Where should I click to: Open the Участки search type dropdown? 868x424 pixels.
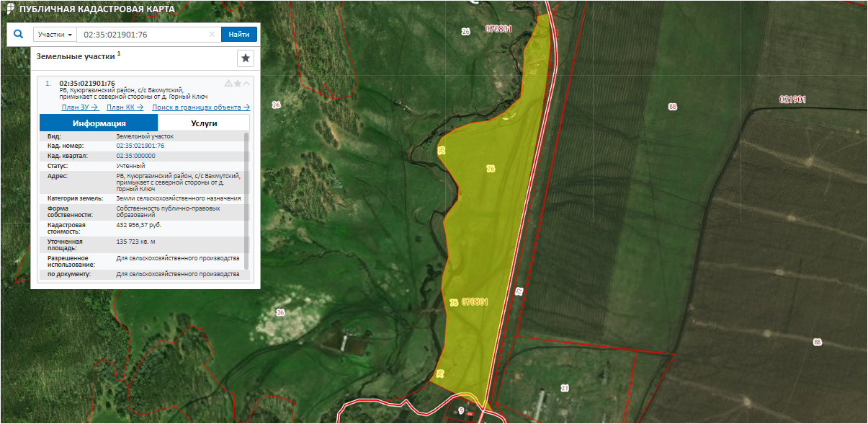coord(55,35)
